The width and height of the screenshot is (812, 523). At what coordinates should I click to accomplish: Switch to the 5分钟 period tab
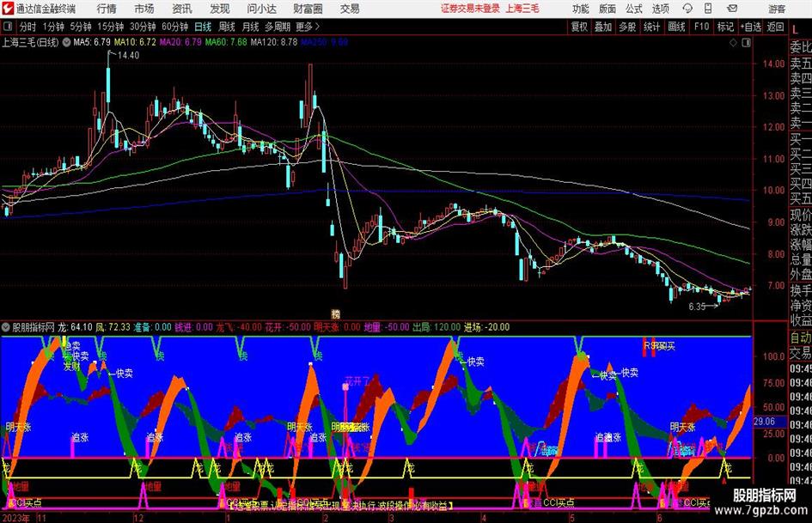[81, 27]
